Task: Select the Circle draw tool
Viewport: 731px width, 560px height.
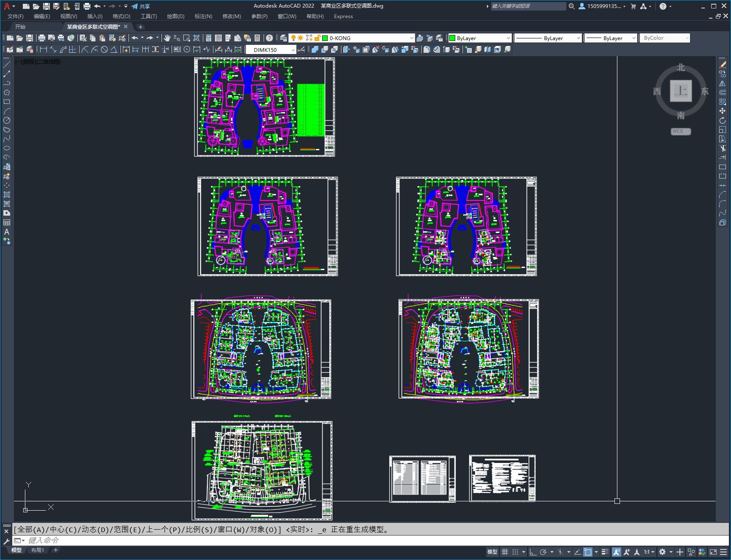Action: click(7, 120)
